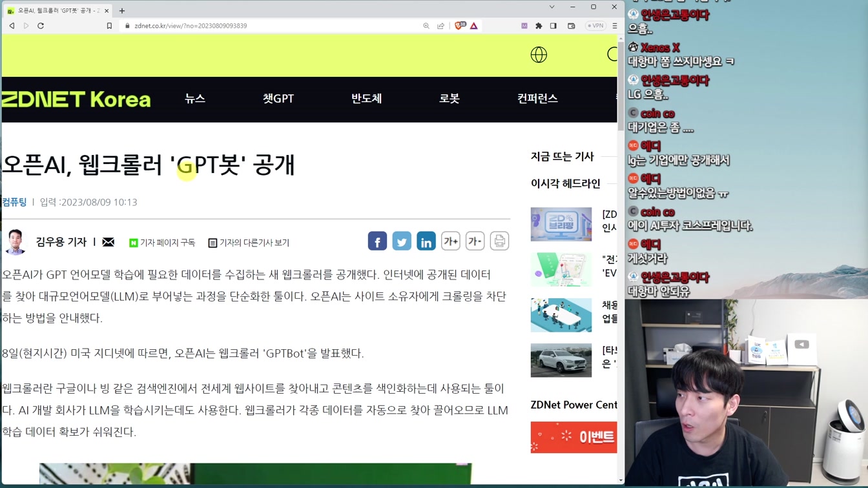Open the share icon in the address bar
Viewport: 868px width, 488px height.
(441, 26)
